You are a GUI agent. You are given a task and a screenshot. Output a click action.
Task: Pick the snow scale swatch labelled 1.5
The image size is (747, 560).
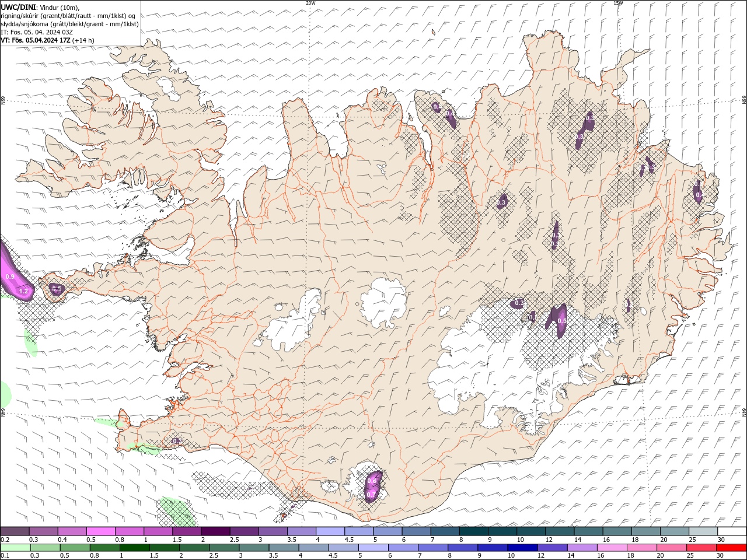[187, 531]
